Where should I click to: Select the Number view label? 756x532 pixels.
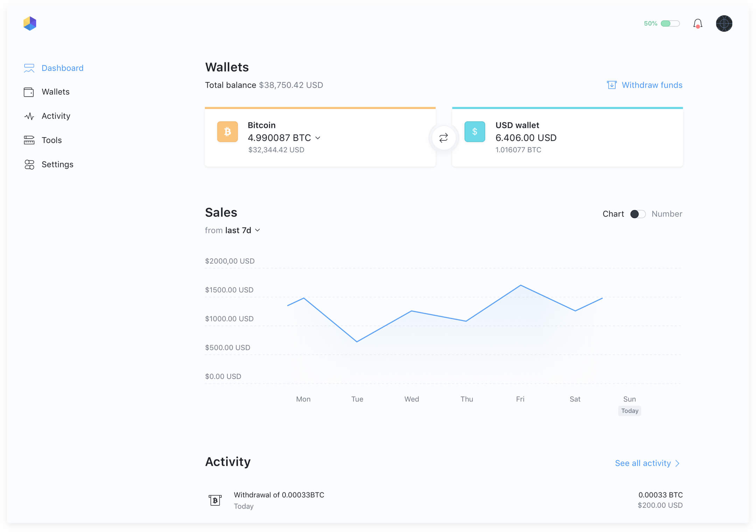coord(667,214)
